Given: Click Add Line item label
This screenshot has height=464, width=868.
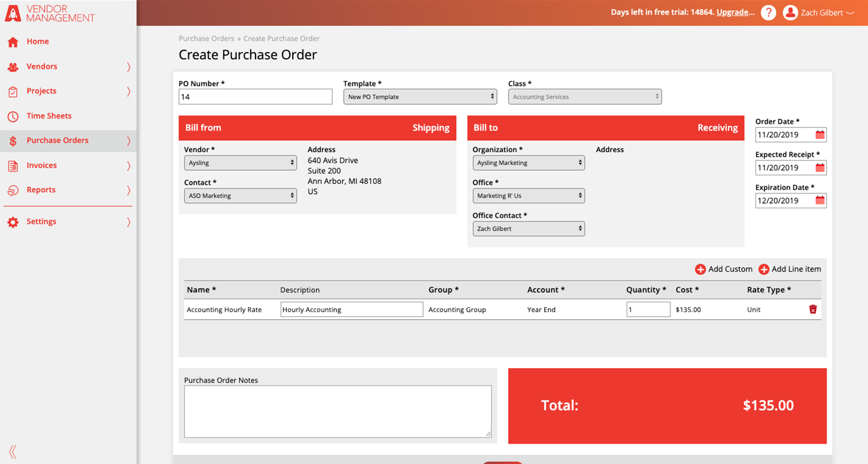Looking at the screenshot, I should coord(796,269).
